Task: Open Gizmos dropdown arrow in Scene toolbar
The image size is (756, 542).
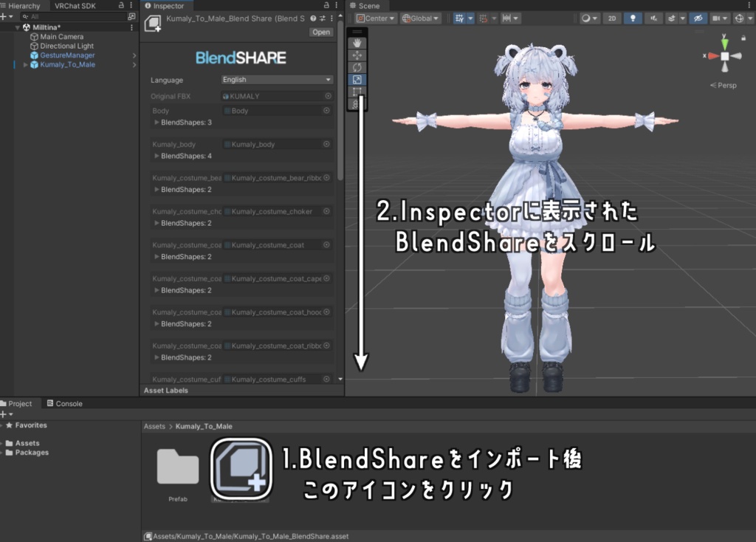Action: (x=750, y=18)
